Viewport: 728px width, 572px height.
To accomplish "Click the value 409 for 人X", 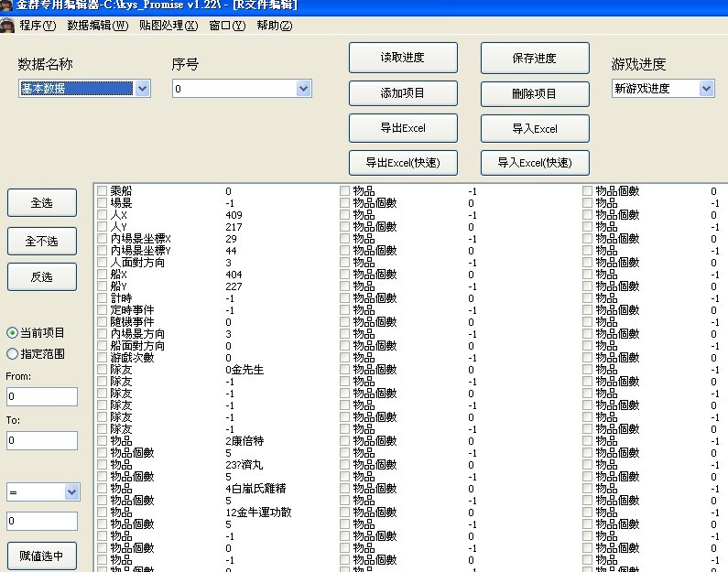I will 234,215.
